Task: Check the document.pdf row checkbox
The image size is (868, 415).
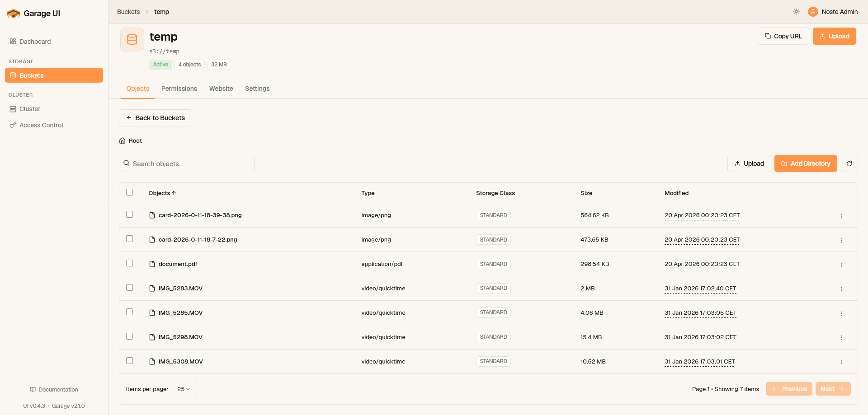Action: 130,263
